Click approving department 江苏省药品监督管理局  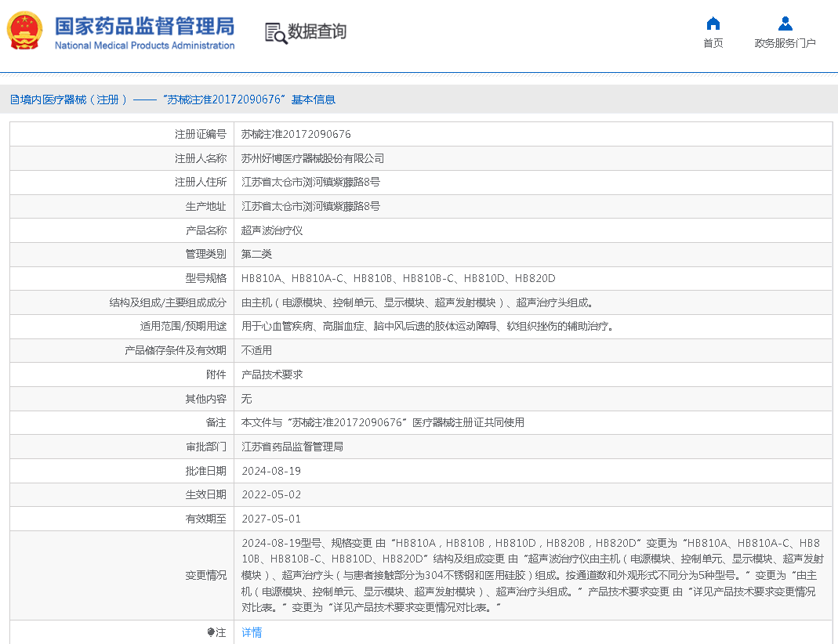pos(292,447)
